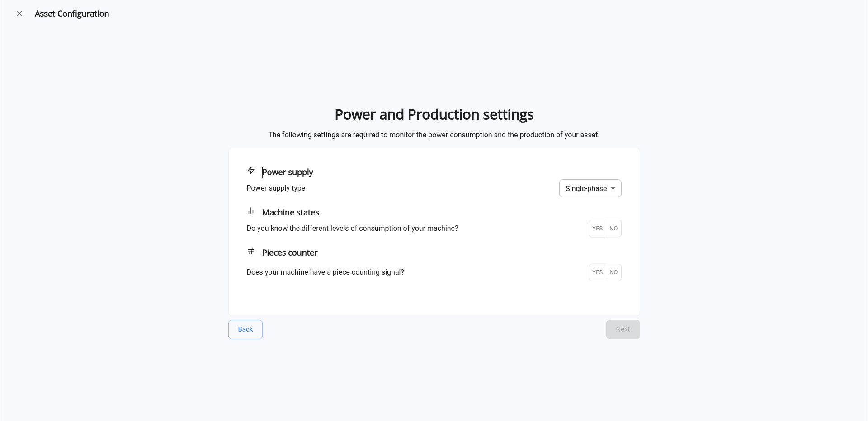The height and width of the screenshot is (421, 868).
Task: Click the Power supply section heading
Action: 288,172
